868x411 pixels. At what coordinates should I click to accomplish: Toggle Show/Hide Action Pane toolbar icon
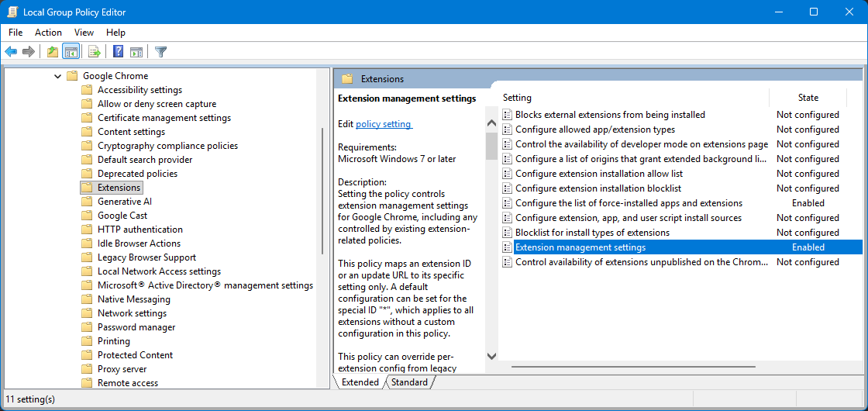(136, 52)
